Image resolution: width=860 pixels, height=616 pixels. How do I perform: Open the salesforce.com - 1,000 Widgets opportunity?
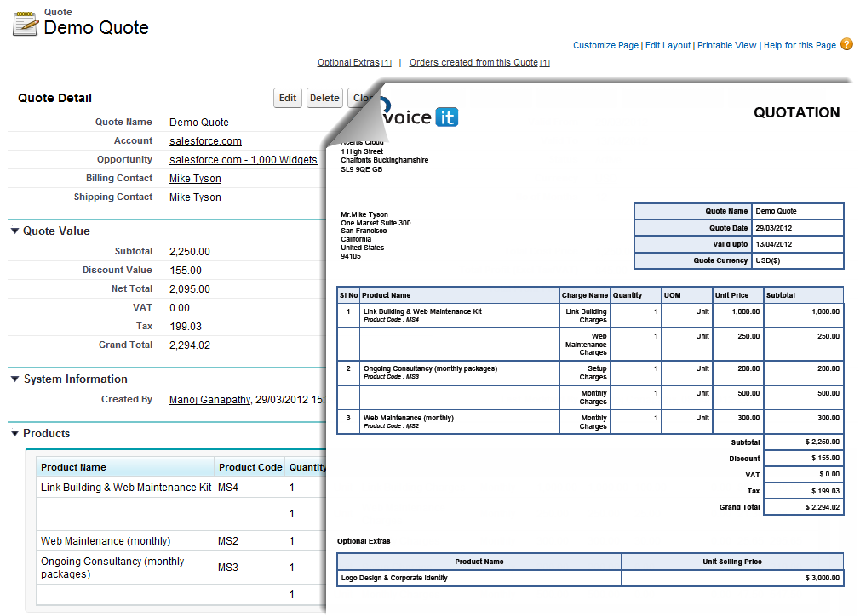[243, 159]
